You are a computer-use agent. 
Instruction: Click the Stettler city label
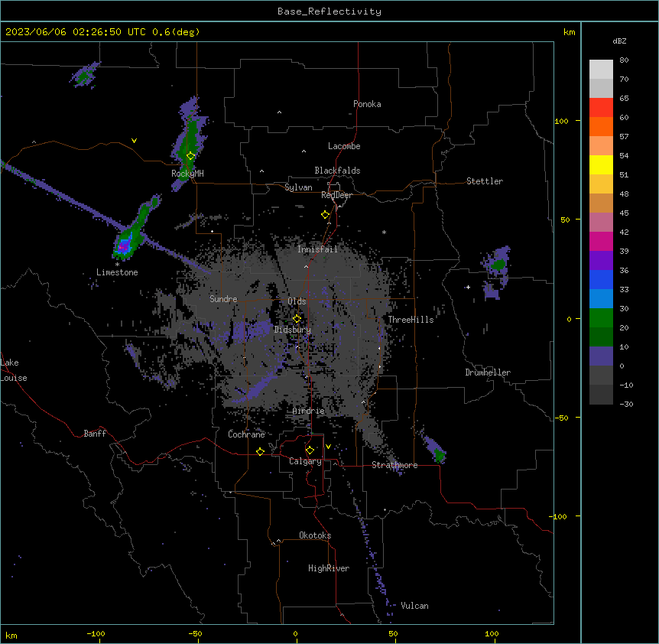click(x=485, y=181)
